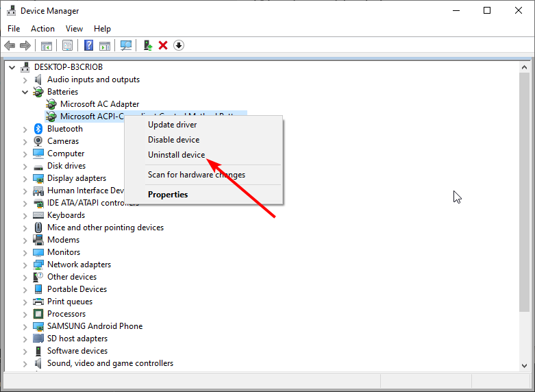Expand the Computer category chevron

[x=25, y=154]
